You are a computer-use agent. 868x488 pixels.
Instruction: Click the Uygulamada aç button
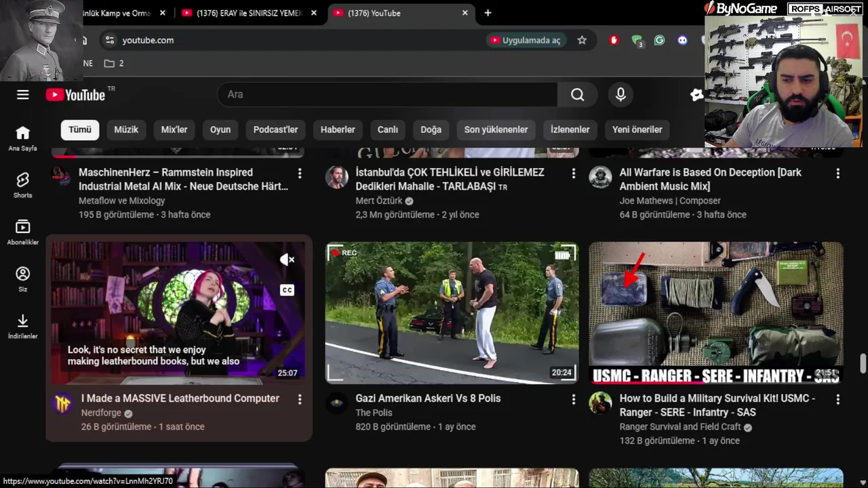527,41
